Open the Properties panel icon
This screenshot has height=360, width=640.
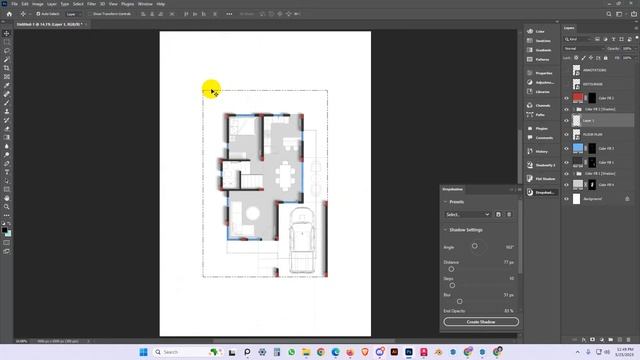tap(530, 73)
